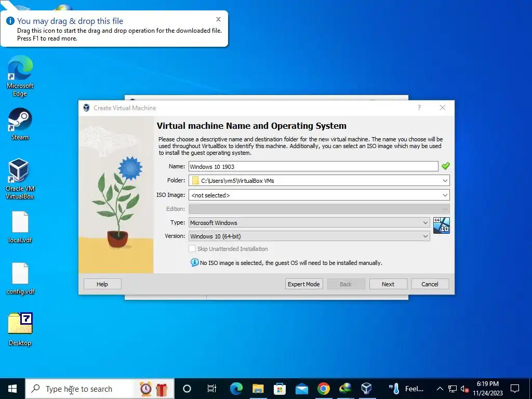
Task: Cancel the Create Virtual Machine dialog
Action: 430,284
